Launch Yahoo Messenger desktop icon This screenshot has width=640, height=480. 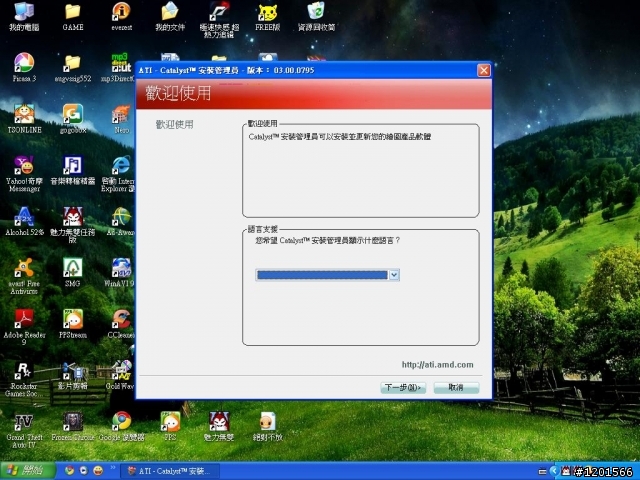24,173
